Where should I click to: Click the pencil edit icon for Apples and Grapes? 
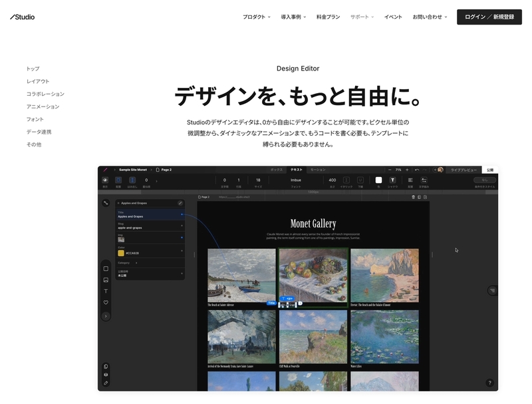(180, 203)
